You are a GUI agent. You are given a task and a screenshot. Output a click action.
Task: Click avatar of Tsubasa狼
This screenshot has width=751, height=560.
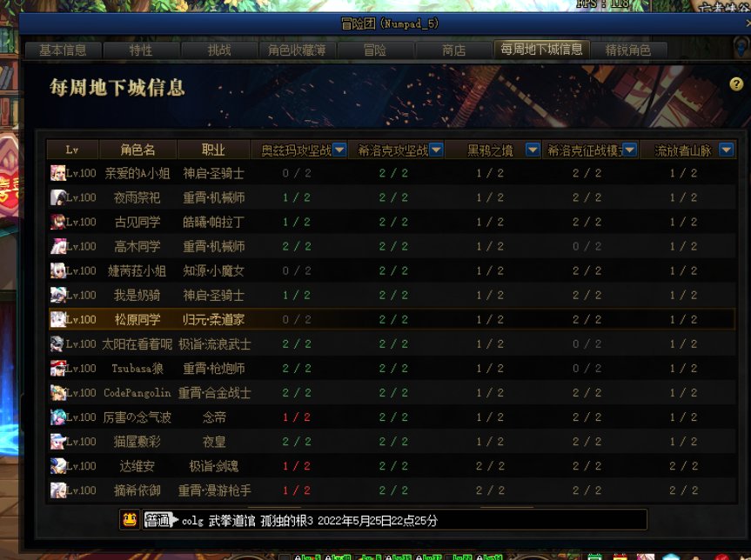click(x=58, y=368)
